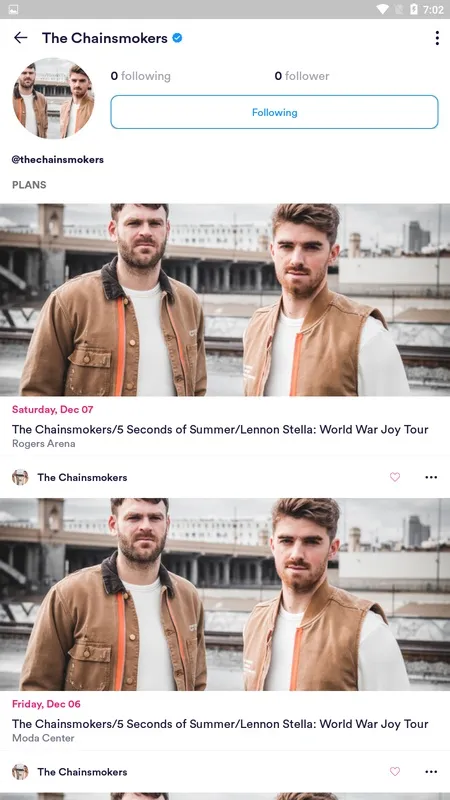
Task: Open The Chainsmokers round profile picture
Action: [x=53, y=98]
